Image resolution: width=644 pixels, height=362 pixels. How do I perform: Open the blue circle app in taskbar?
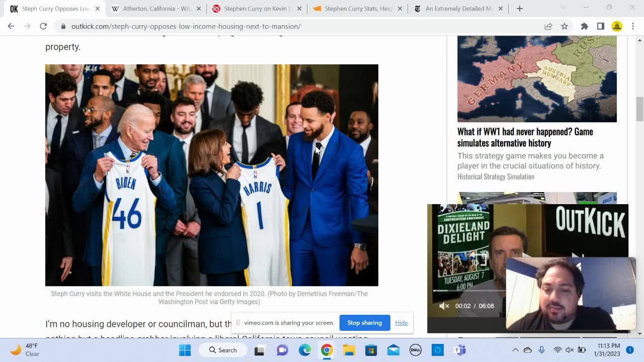coord(437,350)
